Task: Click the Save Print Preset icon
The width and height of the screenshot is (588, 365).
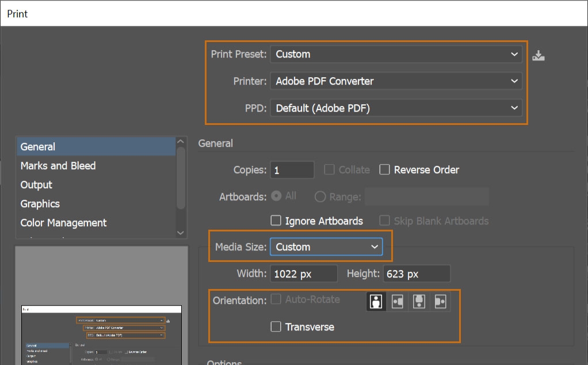Action: [538, 55]
